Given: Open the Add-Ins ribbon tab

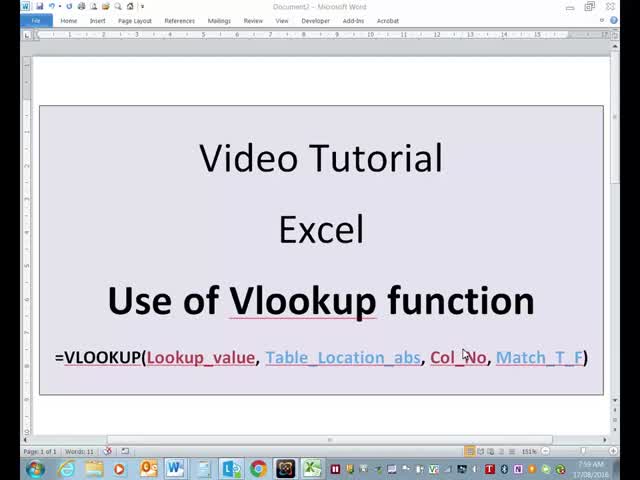Looking at the screenshot, I should pos(353,21).
